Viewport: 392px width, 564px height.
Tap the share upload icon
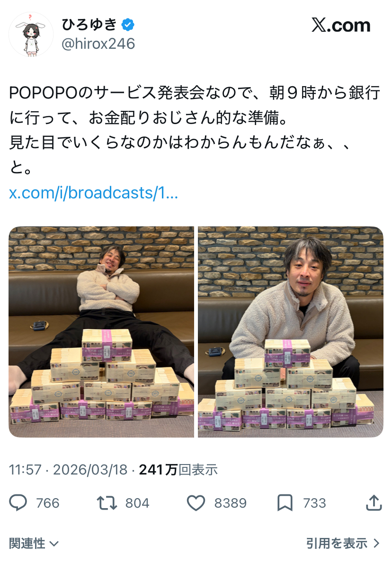[374, 502]
